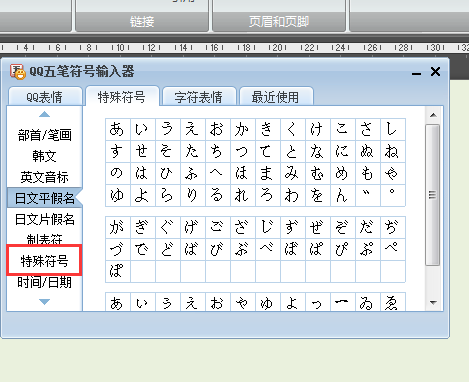Insert hiragana さ

tap(368, 129)
